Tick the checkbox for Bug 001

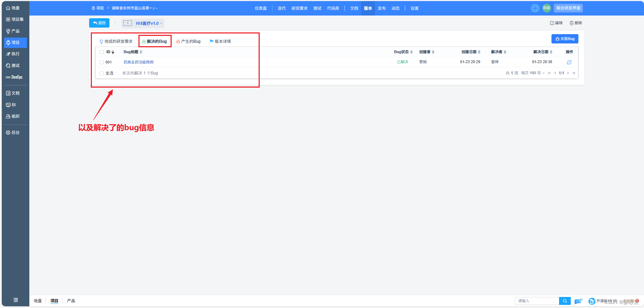(102, 62)
